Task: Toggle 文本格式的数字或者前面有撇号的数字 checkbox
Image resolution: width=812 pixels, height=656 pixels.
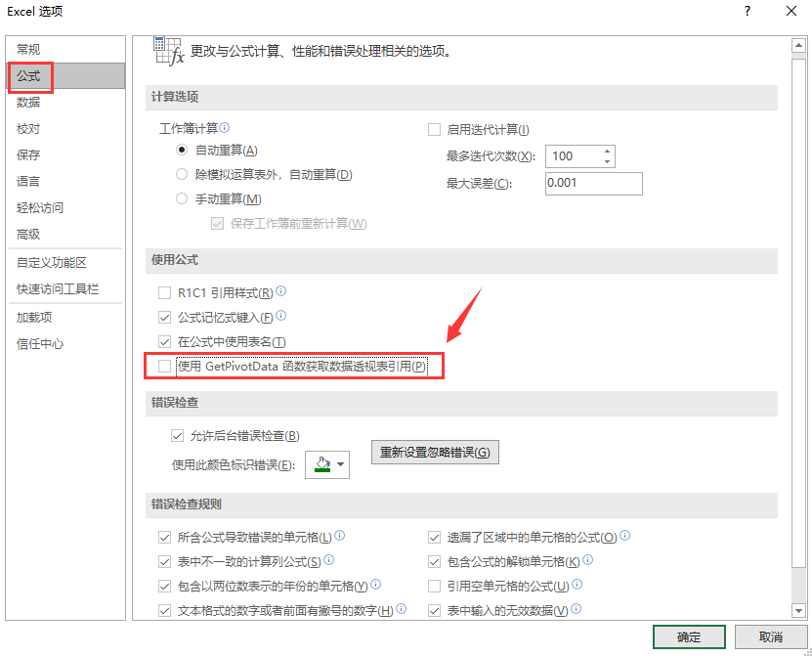Action: [x=165, y=611]
